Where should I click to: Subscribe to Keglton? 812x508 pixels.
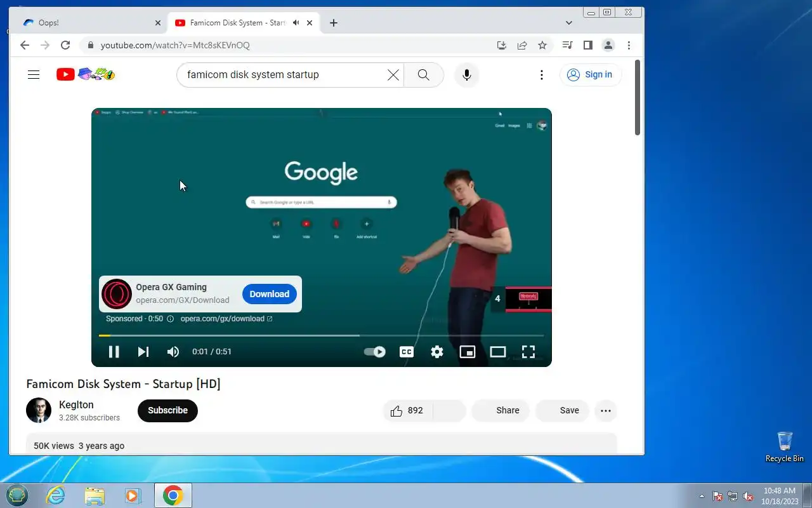coord(167,410)
